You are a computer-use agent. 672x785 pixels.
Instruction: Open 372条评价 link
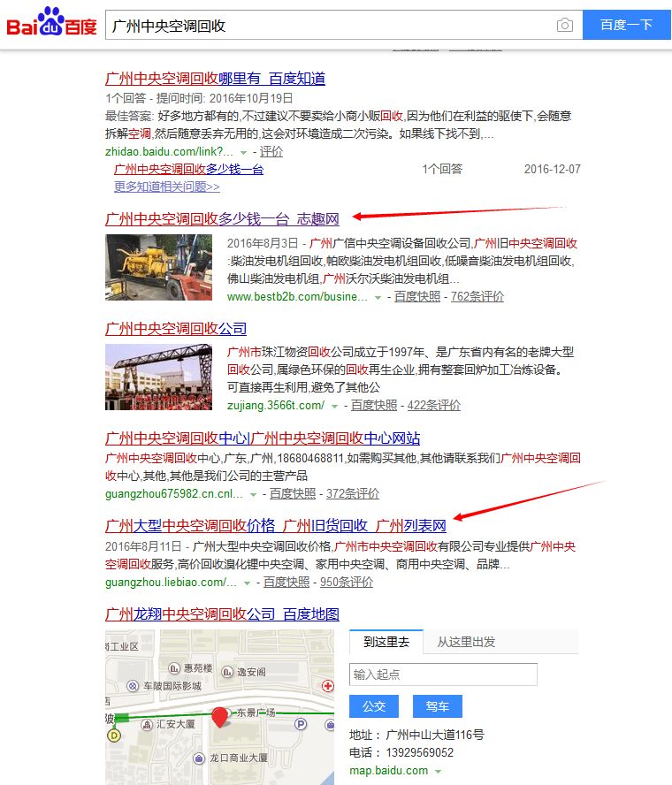(x=353, y=493)
